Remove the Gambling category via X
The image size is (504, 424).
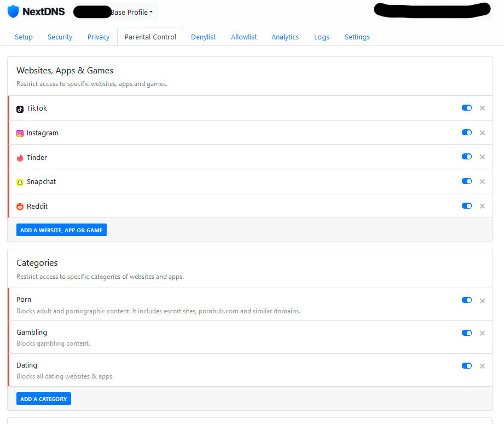[482, 333]
